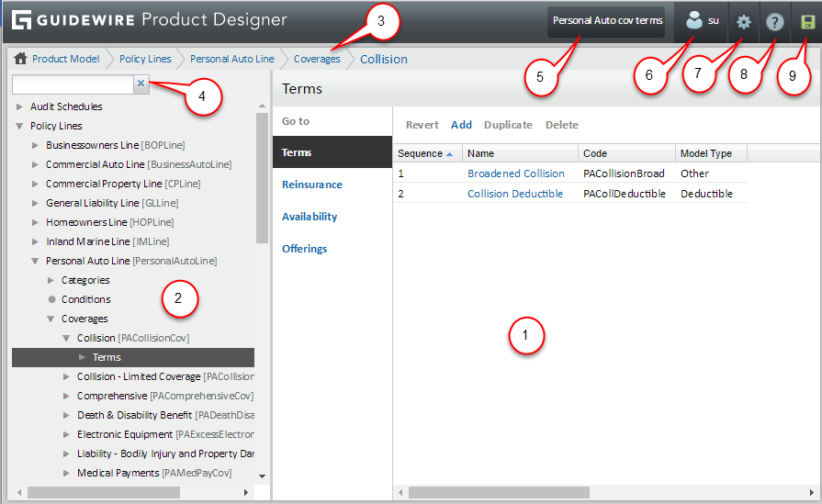Click the tree vertical scrollbar thumb
This screenshot has height=504, width=822.
click(262, 178)
